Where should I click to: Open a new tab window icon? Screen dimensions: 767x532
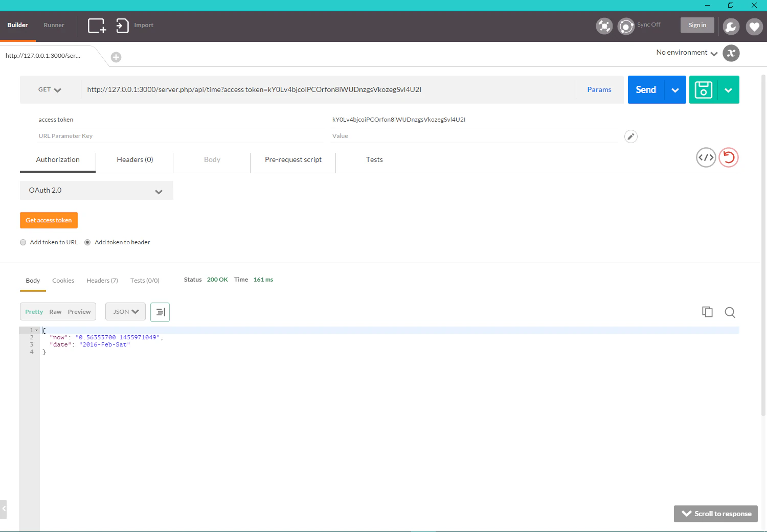point(97,26)
